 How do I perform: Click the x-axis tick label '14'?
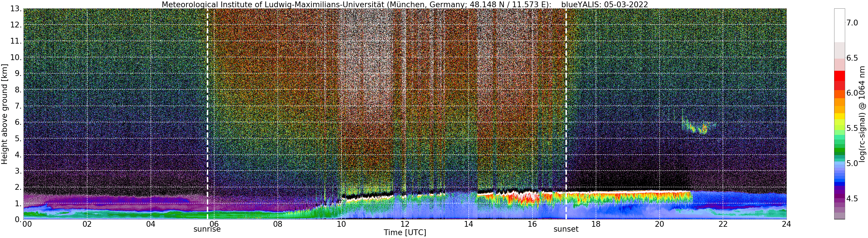coord(468,224)
